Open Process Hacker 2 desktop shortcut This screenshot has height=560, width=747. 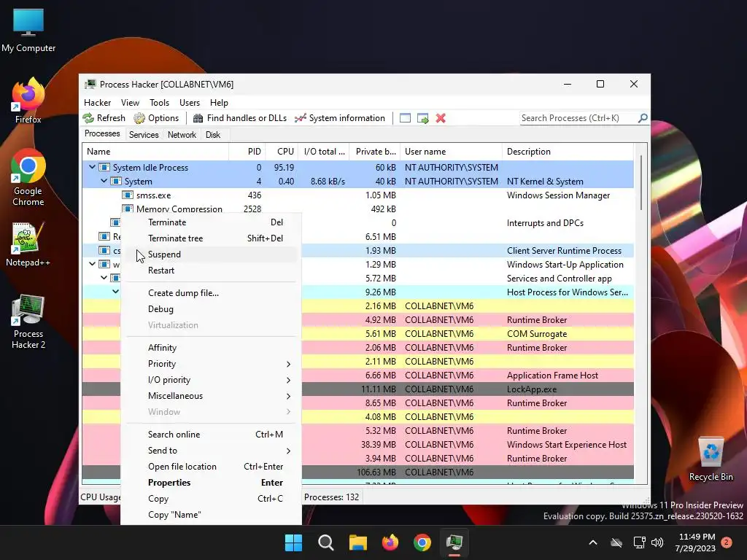[x=28, y=322]
